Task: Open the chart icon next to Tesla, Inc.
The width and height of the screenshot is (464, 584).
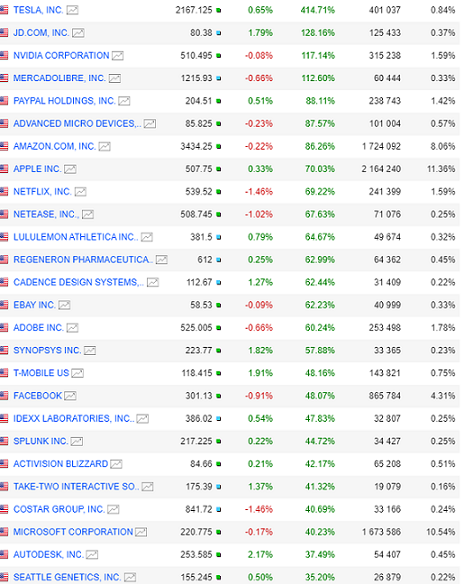Action: pos(72,10)
